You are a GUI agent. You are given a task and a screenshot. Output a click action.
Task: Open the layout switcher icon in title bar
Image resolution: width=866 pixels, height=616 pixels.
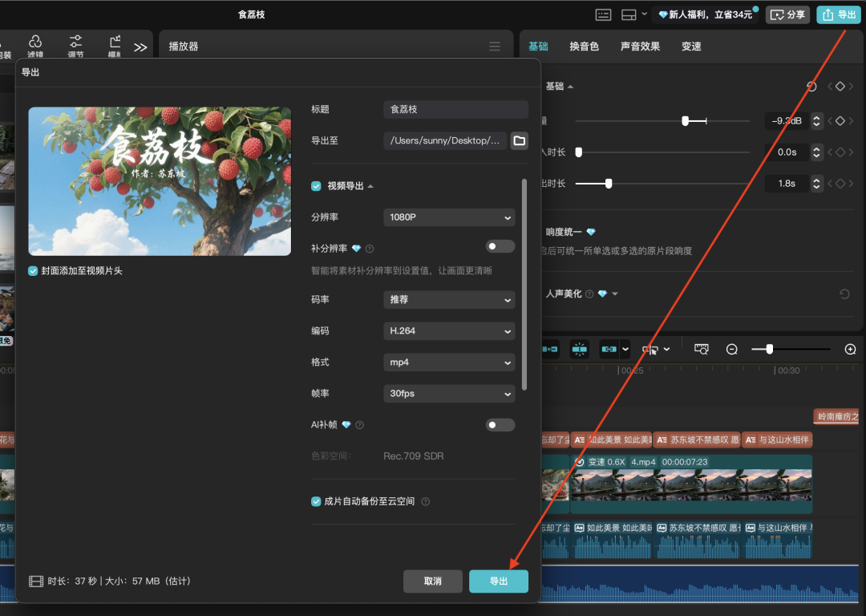point(629,14)
